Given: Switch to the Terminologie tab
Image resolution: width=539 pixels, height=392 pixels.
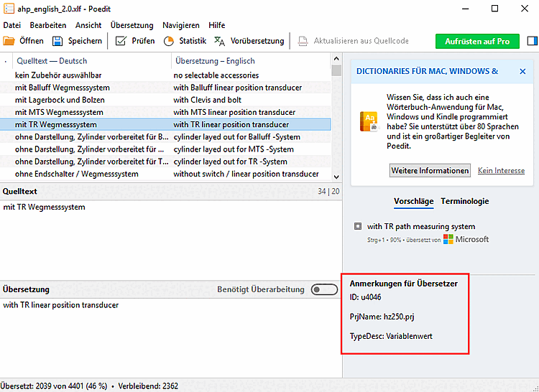Looking at the screenshot, I should pyautogui.click(x=465, y=201).
